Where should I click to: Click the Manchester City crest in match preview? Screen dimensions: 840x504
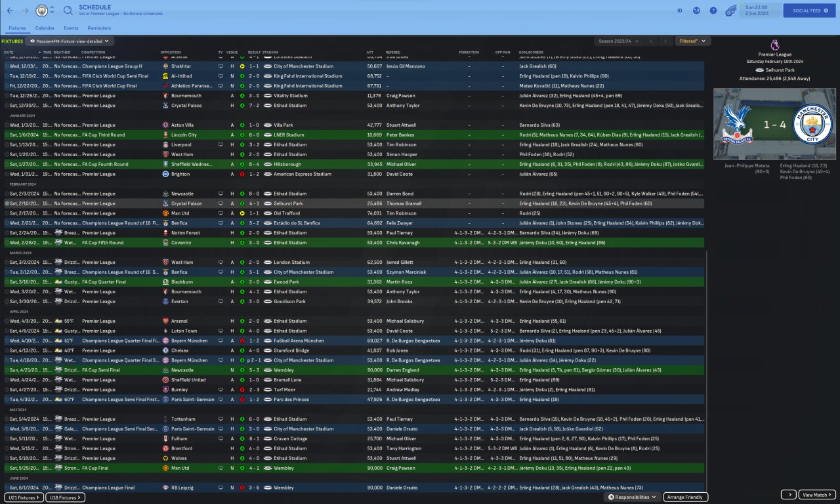pyautogui.click(x=812, y=125)
